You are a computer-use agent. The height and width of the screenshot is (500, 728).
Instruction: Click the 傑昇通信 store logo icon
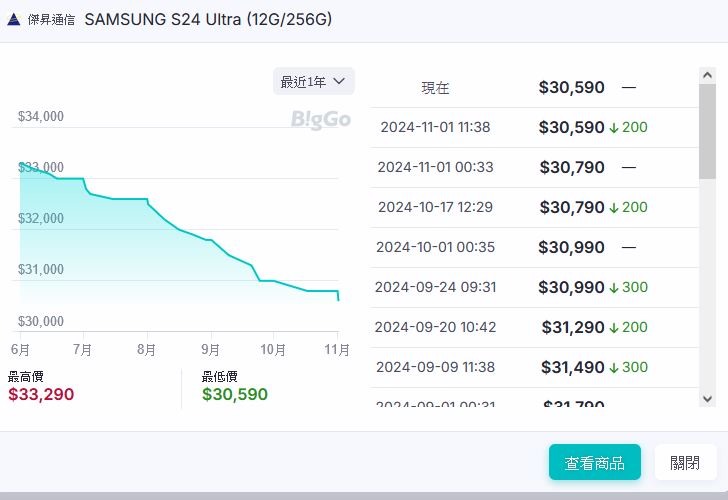point(14,20)
